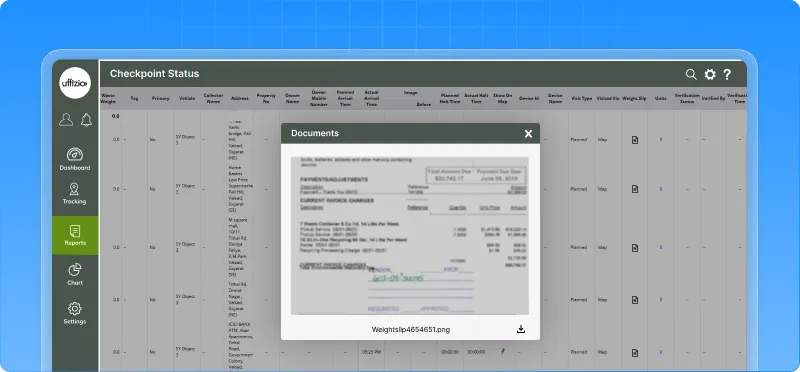
Task: Click the Weight Slip column header
Action: (634, 98)
